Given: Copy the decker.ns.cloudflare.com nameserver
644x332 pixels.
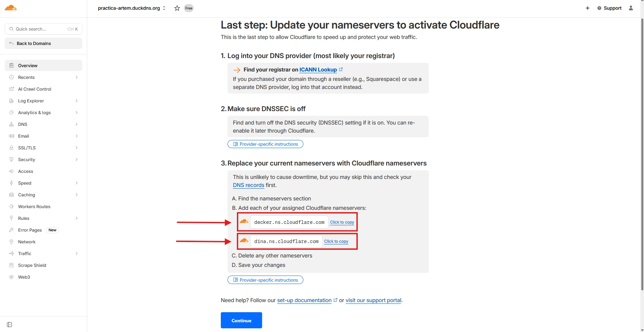Looking at the screenshot, I should (342, 222).
